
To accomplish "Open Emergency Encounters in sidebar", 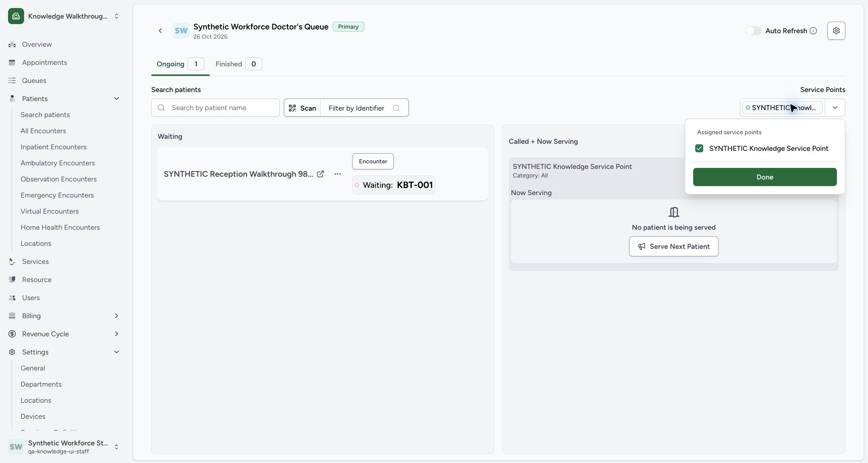I will (x=57, y=195).
